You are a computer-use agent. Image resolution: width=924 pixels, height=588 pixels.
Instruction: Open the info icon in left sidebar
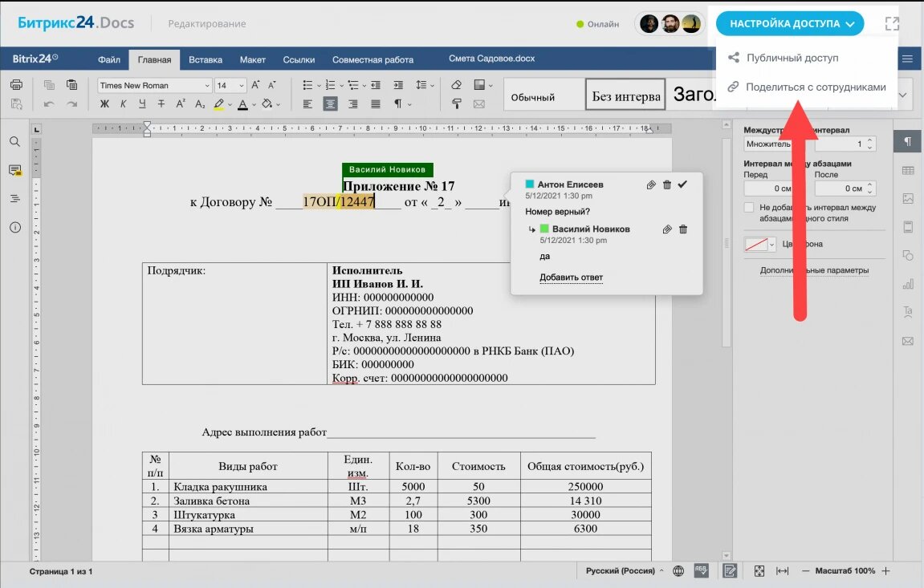(14, 227)
